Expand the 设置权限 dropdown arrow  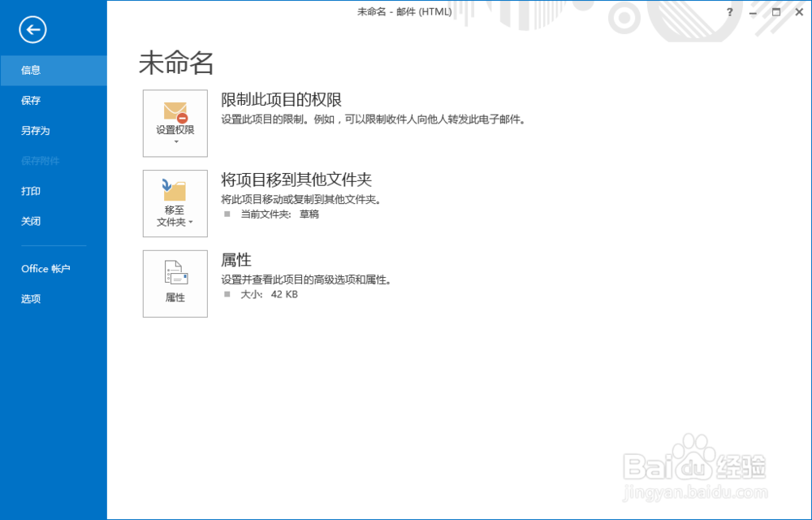pos(175,140)
